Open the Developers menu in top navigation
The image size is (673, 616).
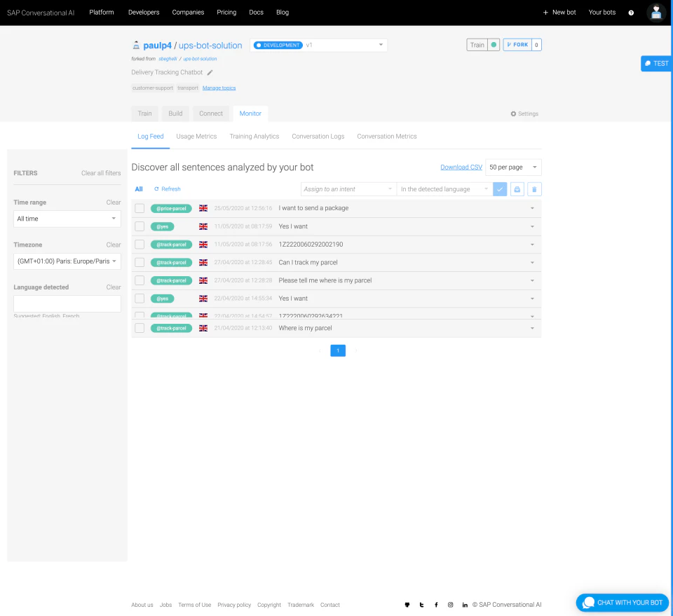[143, 12]
